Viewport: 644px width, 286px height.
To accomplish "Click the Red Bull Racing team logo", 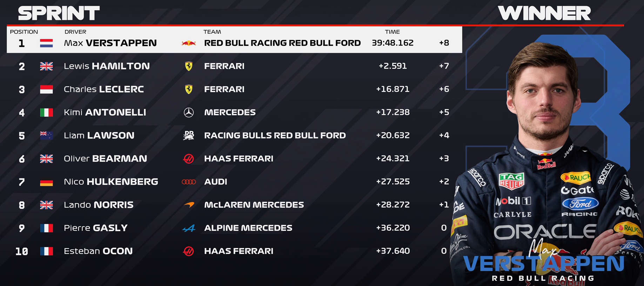I will (189, 43).
